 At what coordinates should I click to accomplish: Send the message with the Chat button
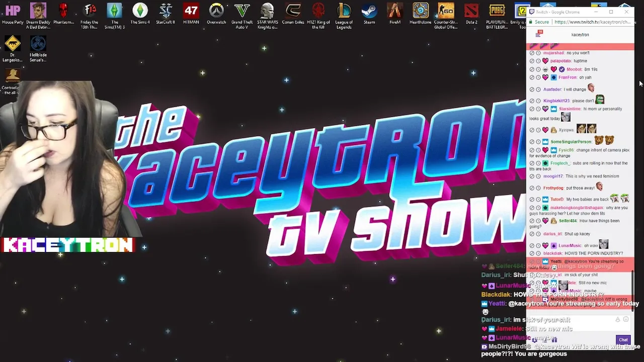[623, 340]
